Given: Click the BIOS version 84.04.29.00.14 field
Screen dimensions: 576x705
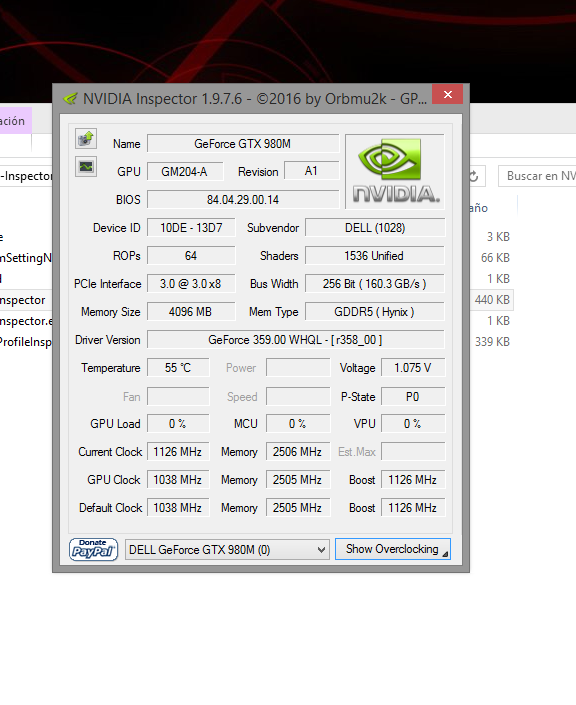Looking at the screenshot, I should point(243,200).
